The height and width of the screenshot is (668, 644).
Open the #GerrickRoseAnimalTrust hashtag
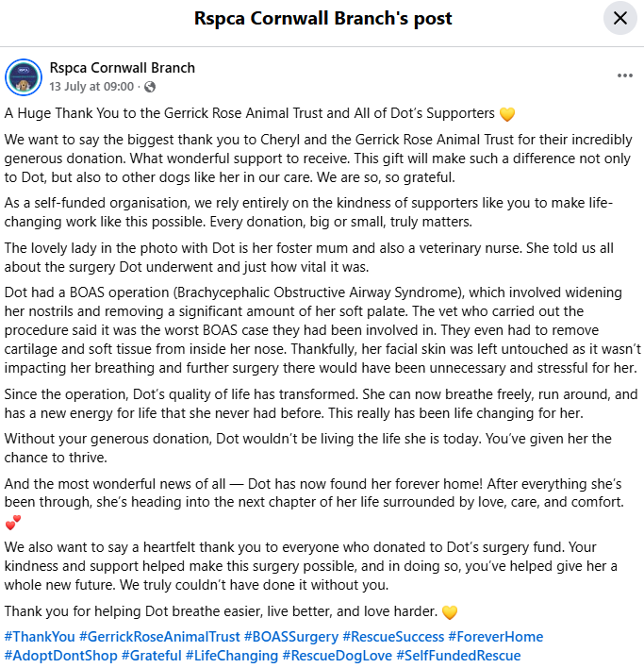(159, 637)
